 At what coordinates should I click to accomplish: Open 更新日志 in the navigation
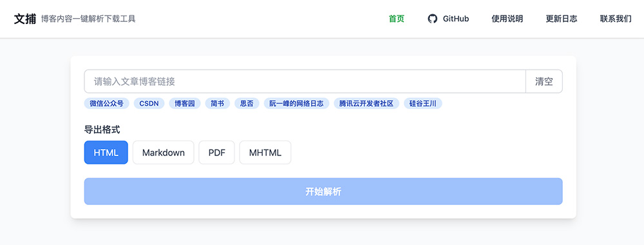(562, 19)
